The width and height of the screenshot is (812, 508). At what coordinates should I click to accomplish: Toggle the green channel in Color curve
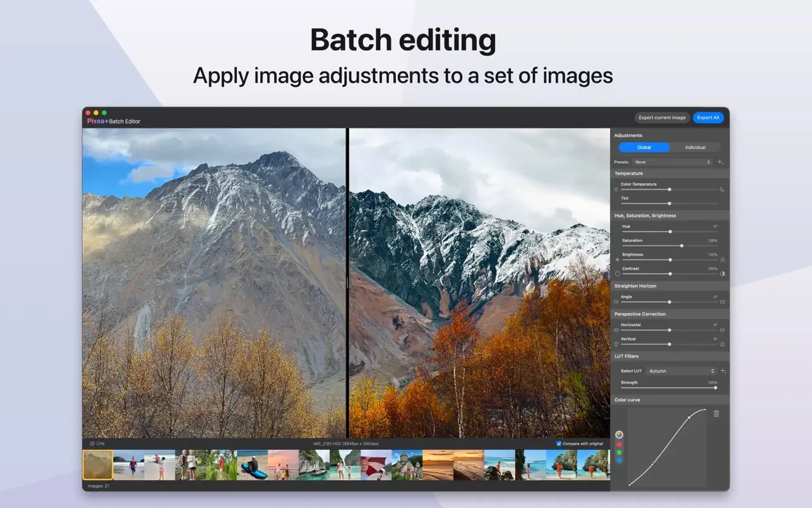coord(619,452)
